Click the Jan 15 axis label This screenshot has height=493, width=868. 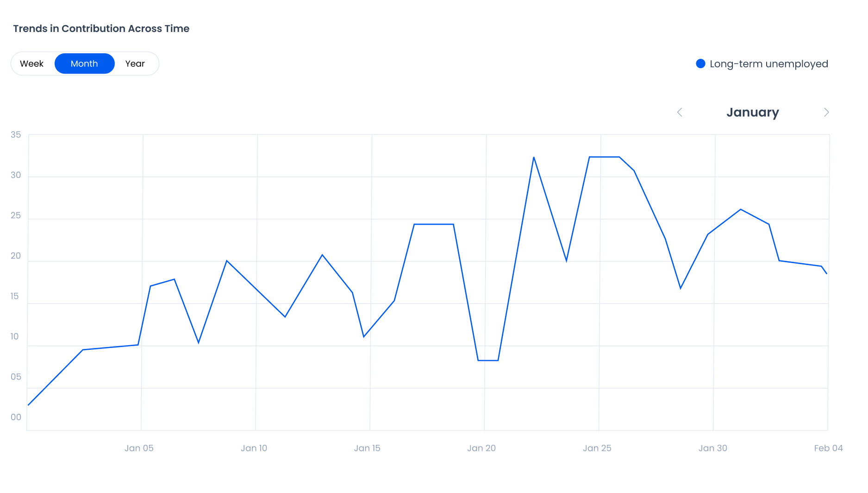tap(368, 448)
